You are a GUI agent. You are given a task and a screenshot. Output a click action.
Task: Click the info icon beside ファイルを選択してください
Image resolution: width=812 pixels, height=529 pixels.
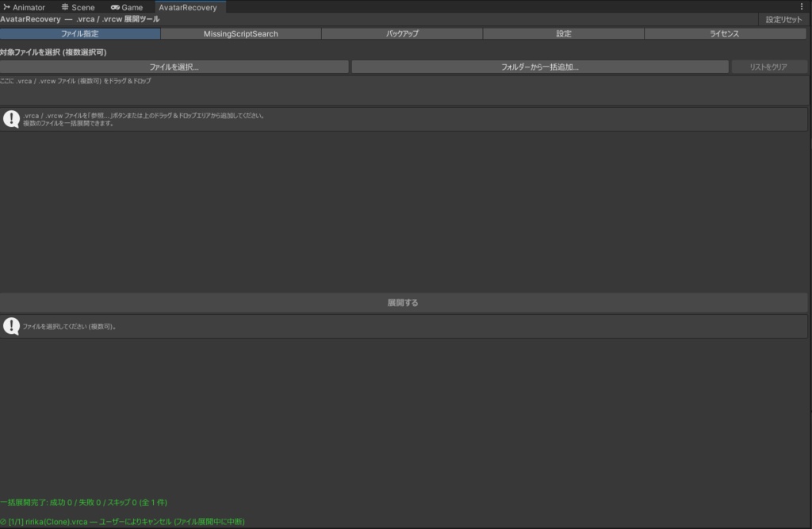11,327
